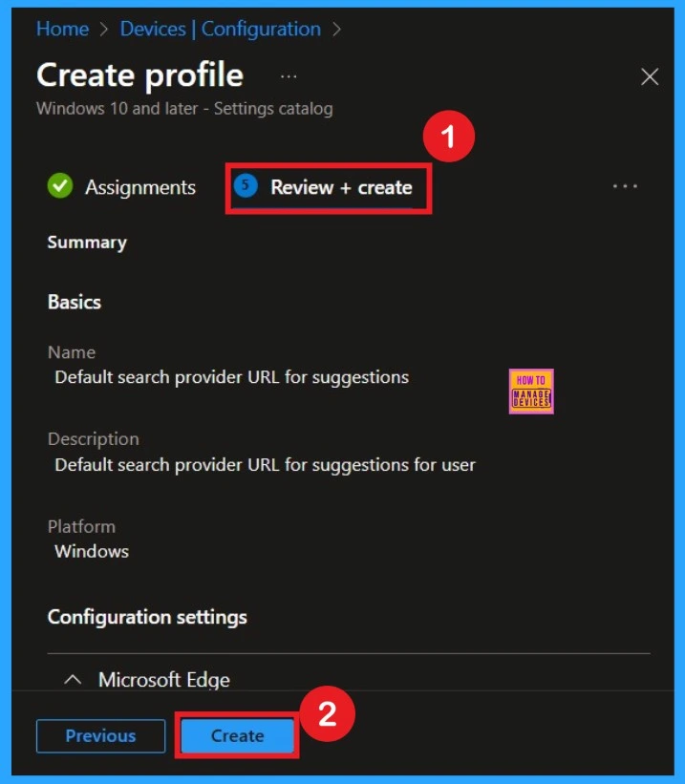
Task: Click the step 5 circle icon
Action: tap(246, 185)
